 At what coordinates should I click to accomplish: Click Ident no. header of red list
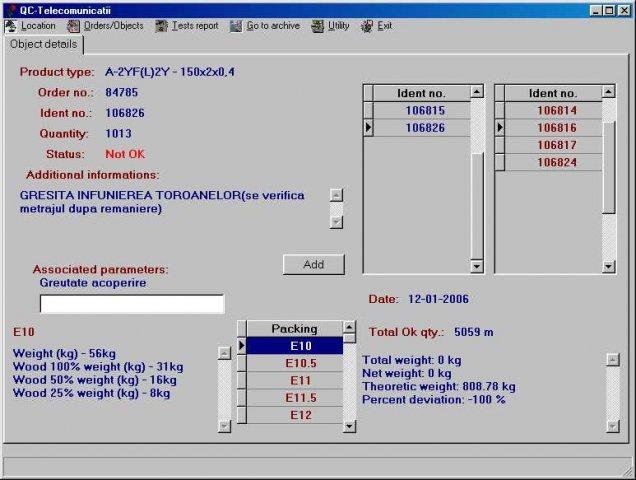pos(553,93)
